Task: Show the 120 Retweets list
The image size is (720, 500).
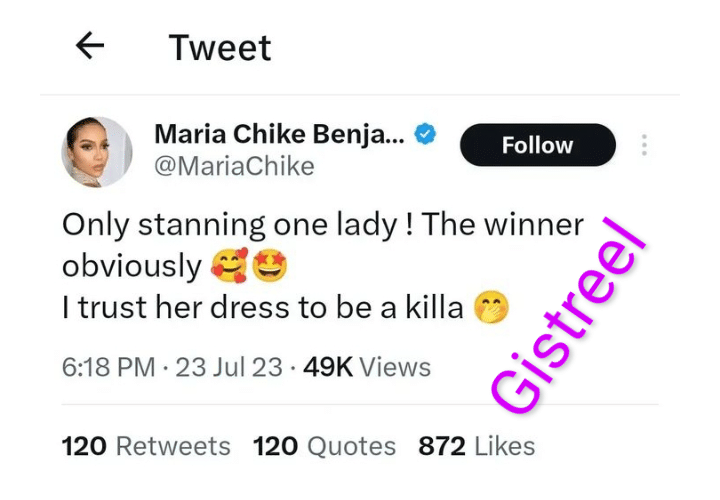Action: tap(146, 446)
